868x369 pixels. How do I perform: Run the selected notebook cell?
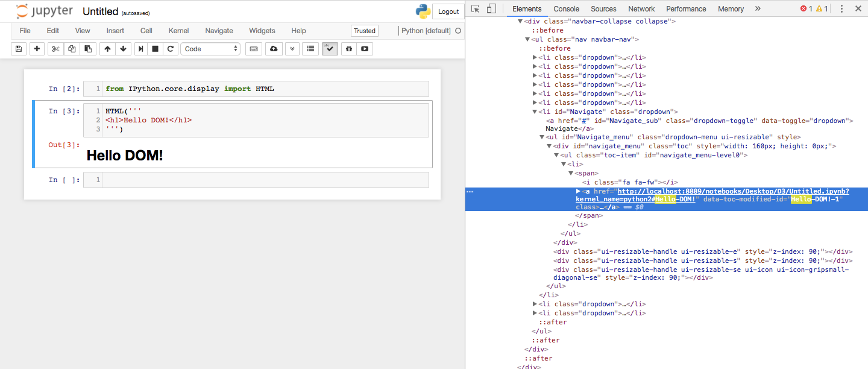click(x=139, y=49)
